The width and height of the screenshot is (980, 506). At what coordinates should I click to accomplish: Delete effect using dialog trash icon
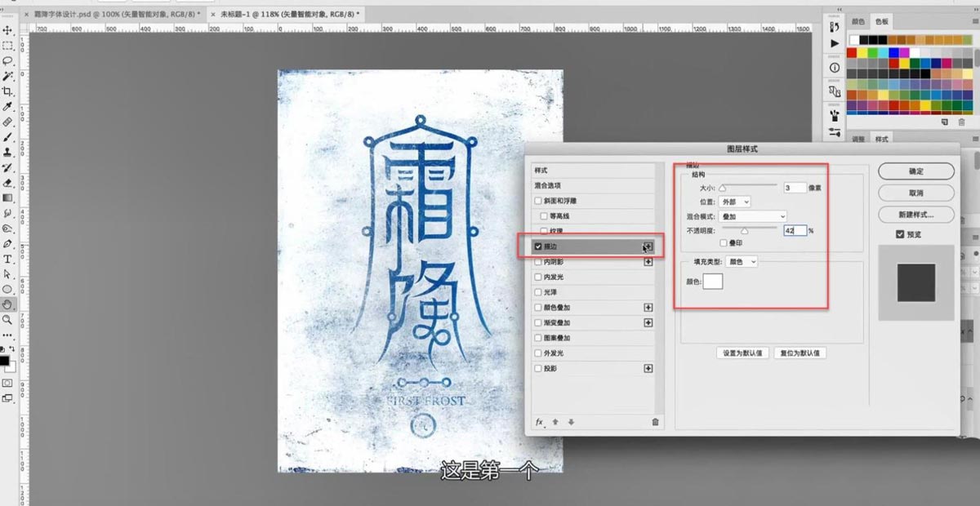tap(655, 422)
